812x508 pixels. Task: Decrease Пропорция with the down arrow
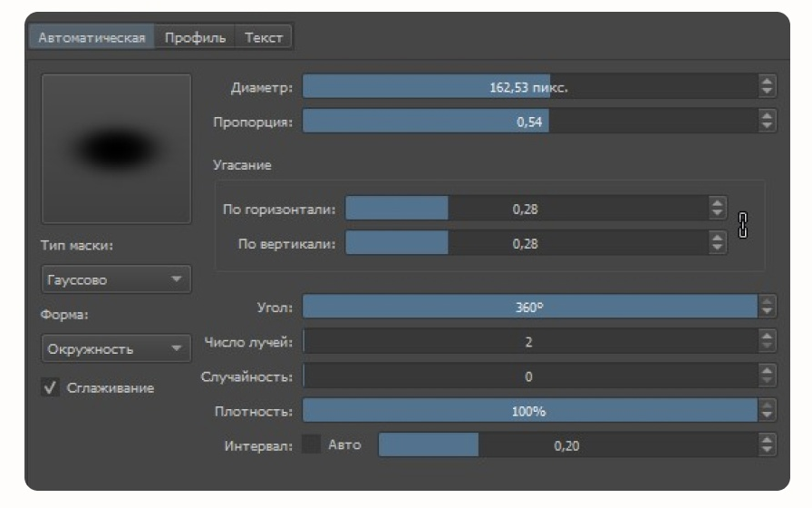767,126
